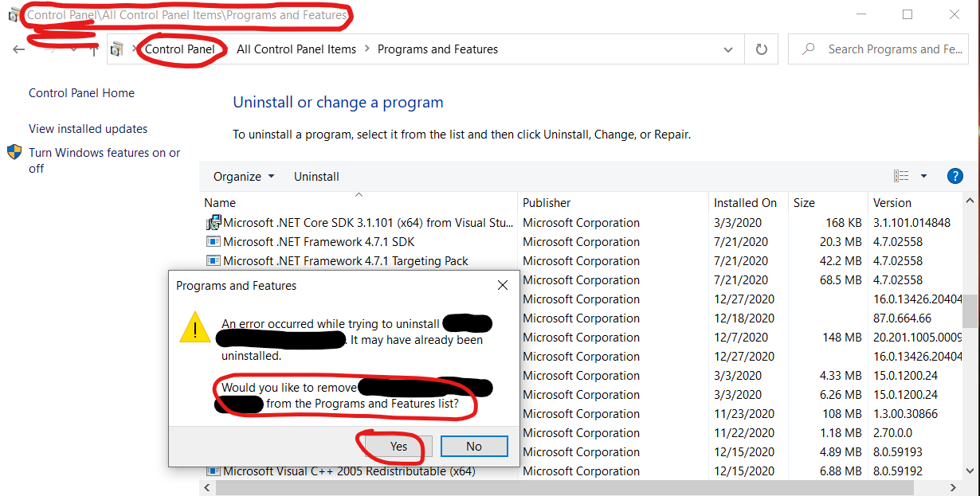Click the horizontal scrollbar left arrow
The image size is (980, 496).
pos(206,487)
